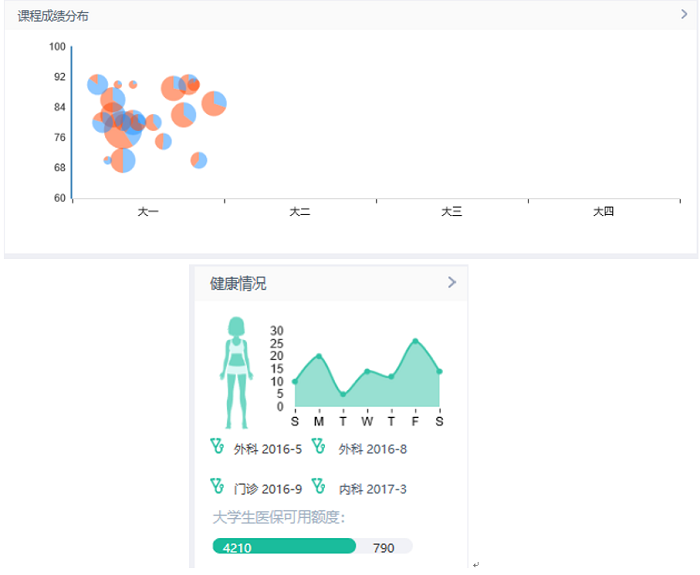Viewport: 700px width, 575px height.
Task: Open the 外科 2016-8 medical record
Action: 372,449
